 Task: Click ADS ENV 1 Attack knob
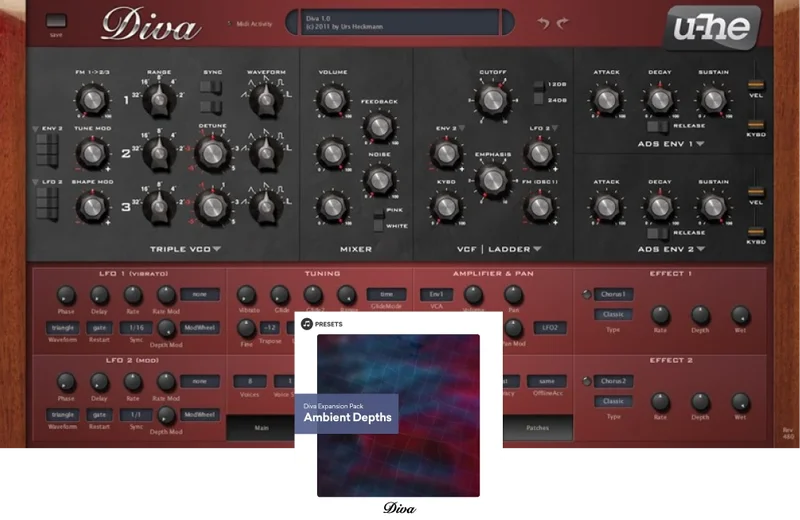(607, 100)
